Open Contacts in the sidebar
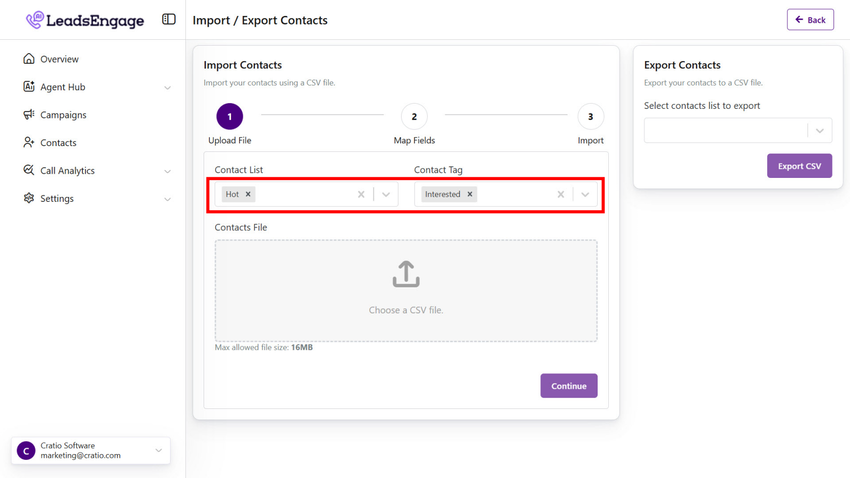This screenshot has width=850, height=478. 58,143
